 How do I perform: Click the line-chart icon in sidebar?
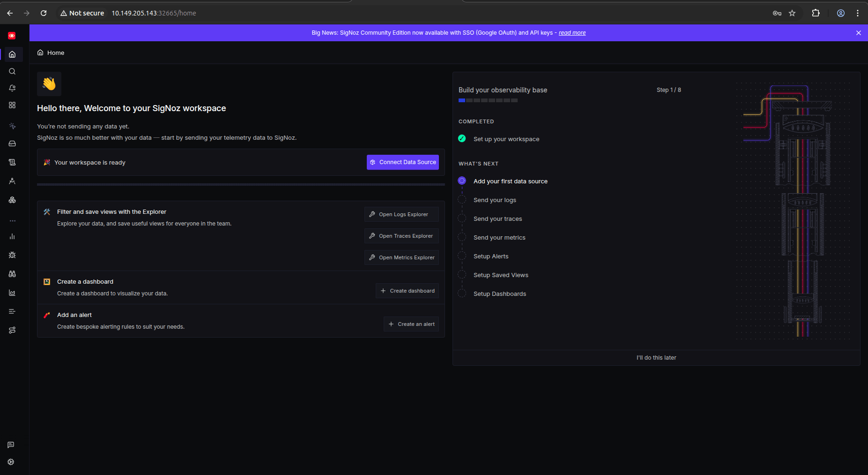click(x=12, y=293)
